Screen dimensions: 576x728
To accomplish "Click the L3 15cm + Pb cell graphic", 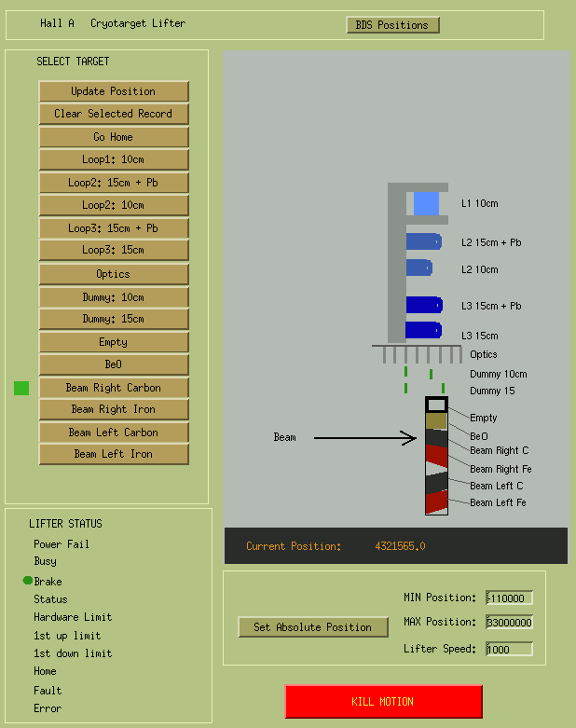I will click(424, 305).
